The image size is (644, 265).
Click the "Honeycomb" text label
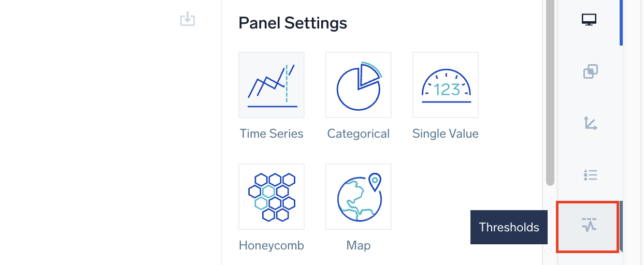point(271,245)
